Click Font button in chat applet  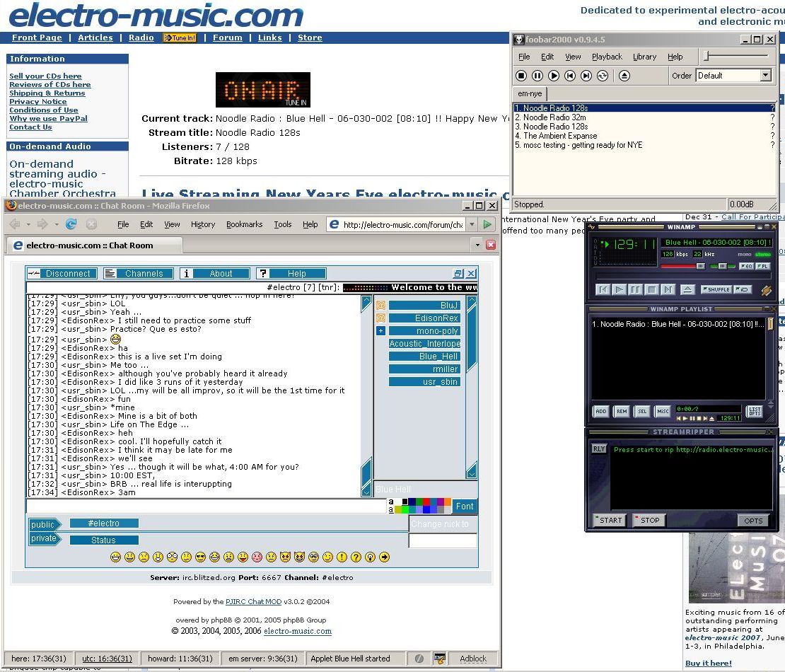click(464, 506)
